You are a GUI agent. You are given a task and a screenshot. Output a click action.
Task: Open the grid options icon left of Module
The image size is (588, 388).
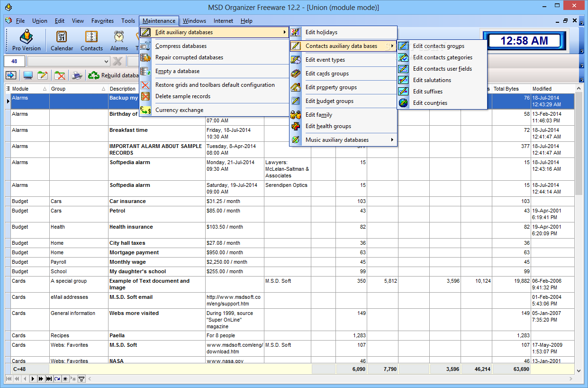click(x=8, y=89)
